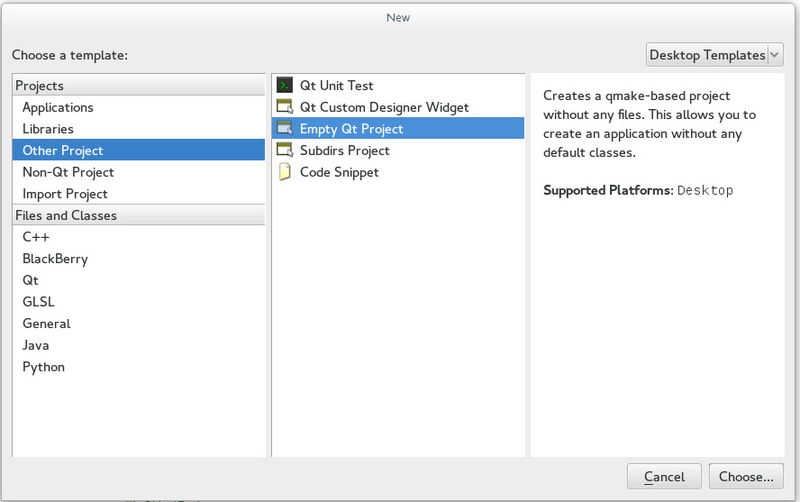Select the Qt Unit Test template label

pyautogui.click(x=337, y=86)
